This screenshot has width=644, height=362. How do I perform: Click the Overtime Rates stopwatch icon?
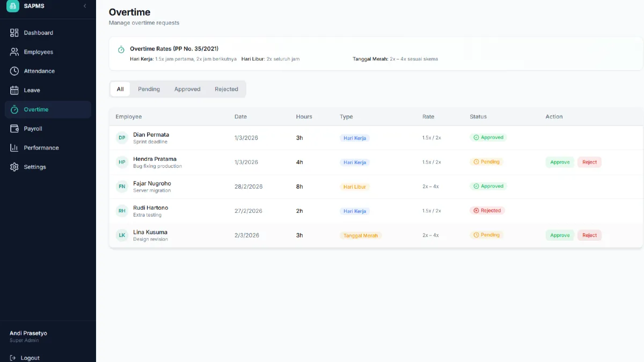121,49
